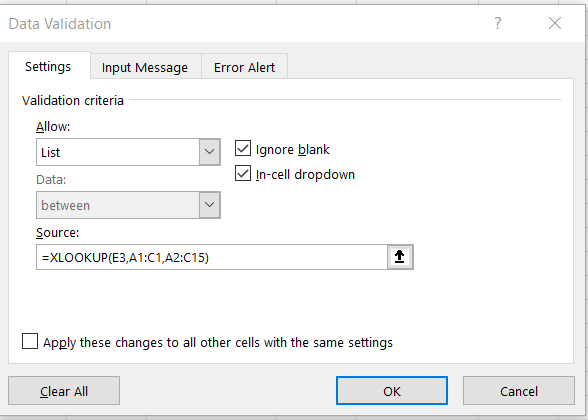Click the Clear All button
Viewport: 588px width, 420px height.
click(64, 391)
